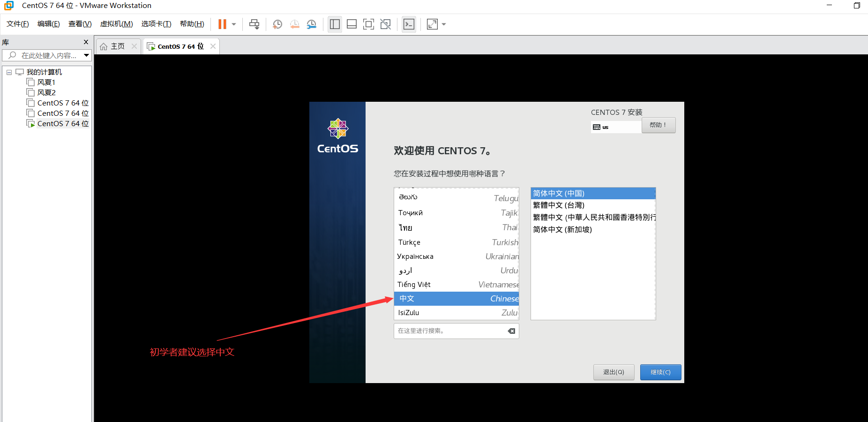The width and height of the screenshot is (868, 422).
Task: Open the 查看 menu
Action: (80, 24)
